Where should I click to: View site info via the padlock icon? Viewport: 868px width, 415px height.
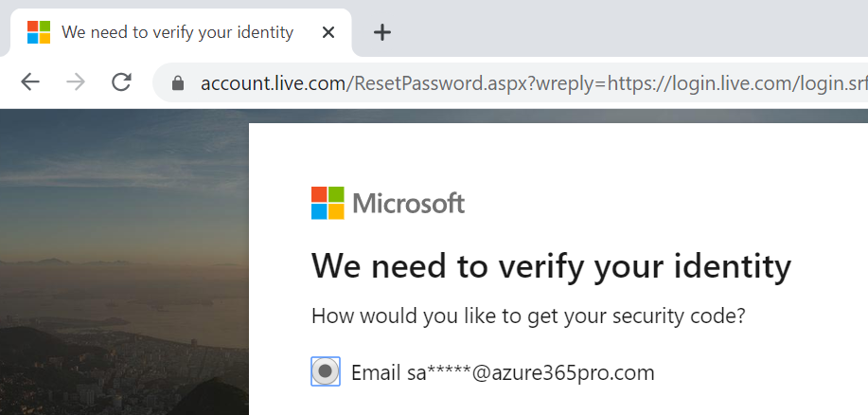[178, 83]
